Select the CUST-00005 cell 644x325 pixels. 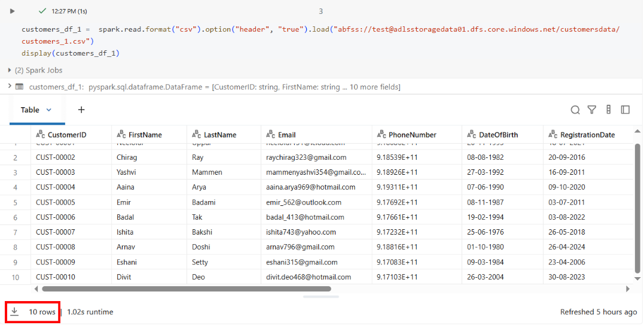click(56, 202)
